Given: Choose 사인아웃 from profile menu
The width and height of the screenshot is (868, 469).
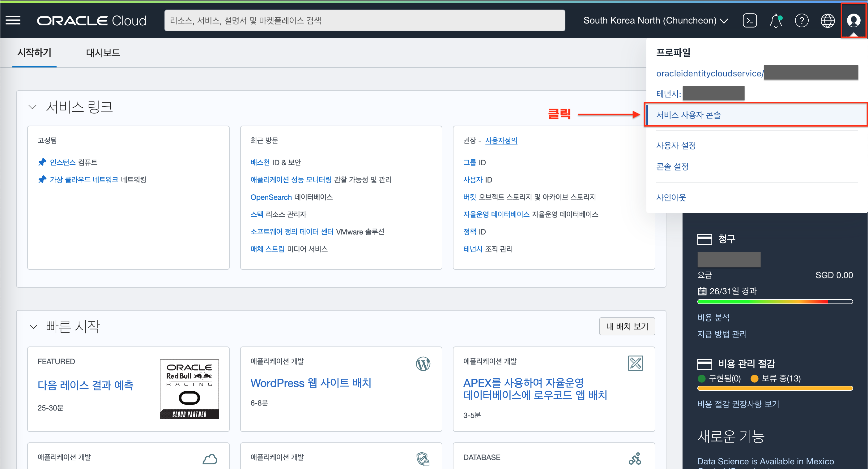Looking at the screenshot, I should click(x=671, y=197).
